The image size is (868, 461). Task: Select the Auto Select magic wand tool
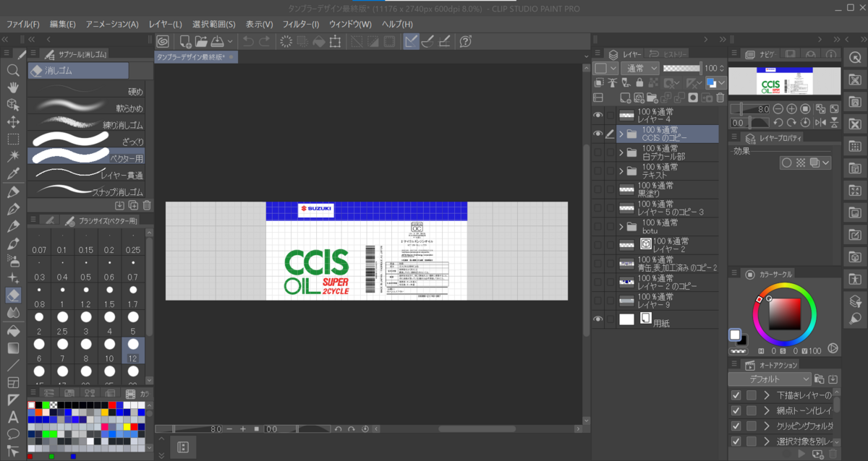coord(13,157)
